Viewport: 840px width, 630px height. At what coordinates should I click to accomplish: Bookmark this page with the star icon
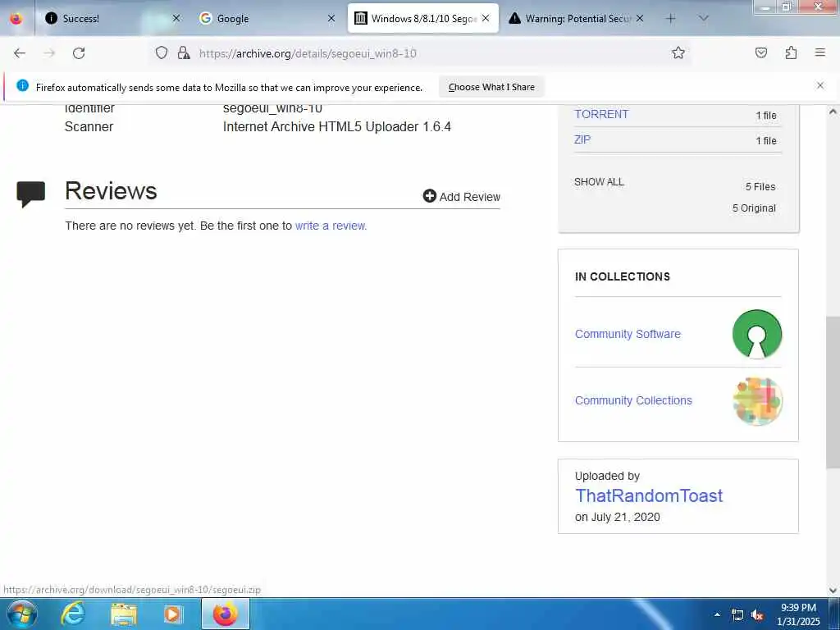point(678,52)
